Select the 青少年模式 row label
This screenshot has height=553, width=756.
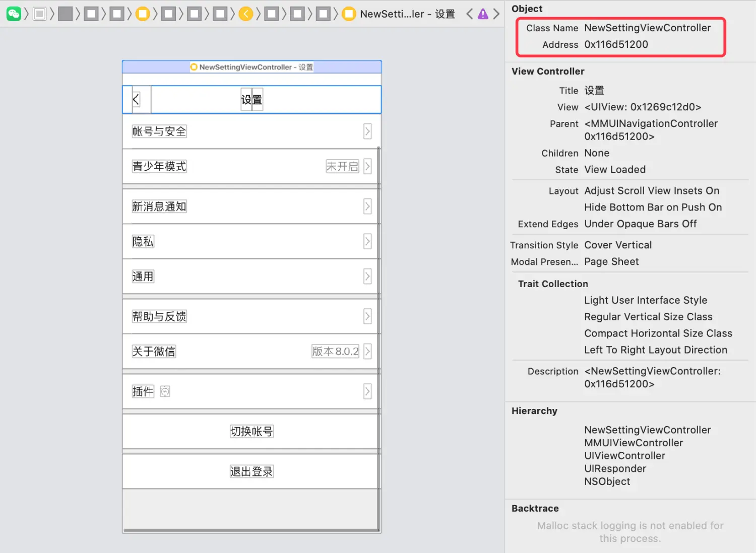pyautogui.click(x=159, y=166)
